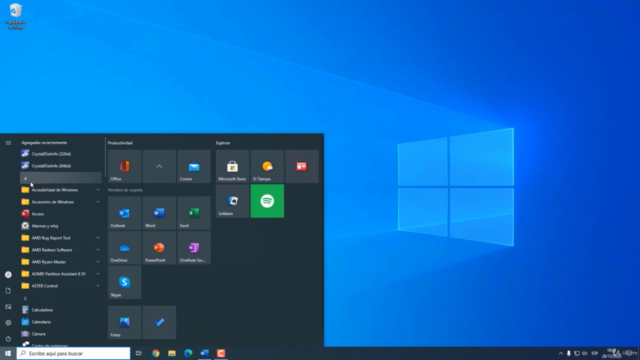
Task: Open Pictures from the Start sidebar
Action: [x=8, y=307]
